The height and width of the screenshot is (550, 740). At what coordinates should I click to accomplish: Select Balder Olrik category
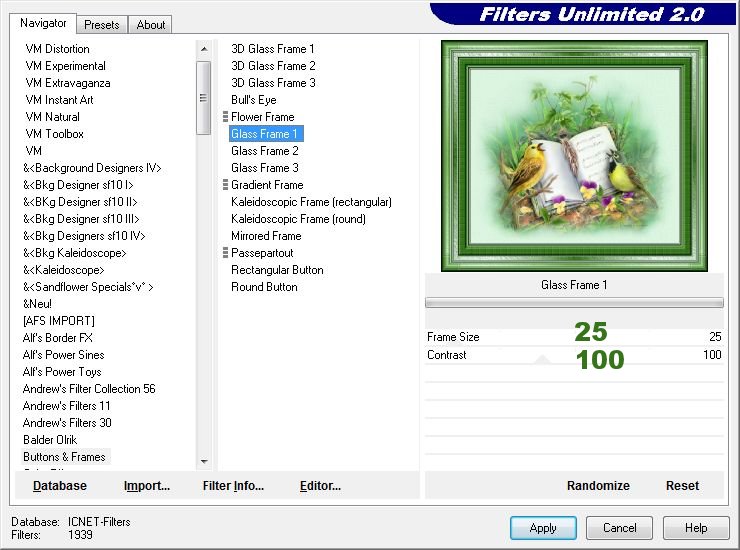tap(50, 440)
